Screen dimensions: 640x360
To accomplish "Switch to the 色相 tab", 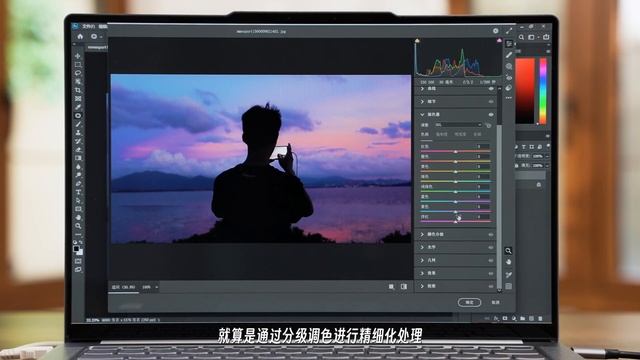I will tap(425, 134).
